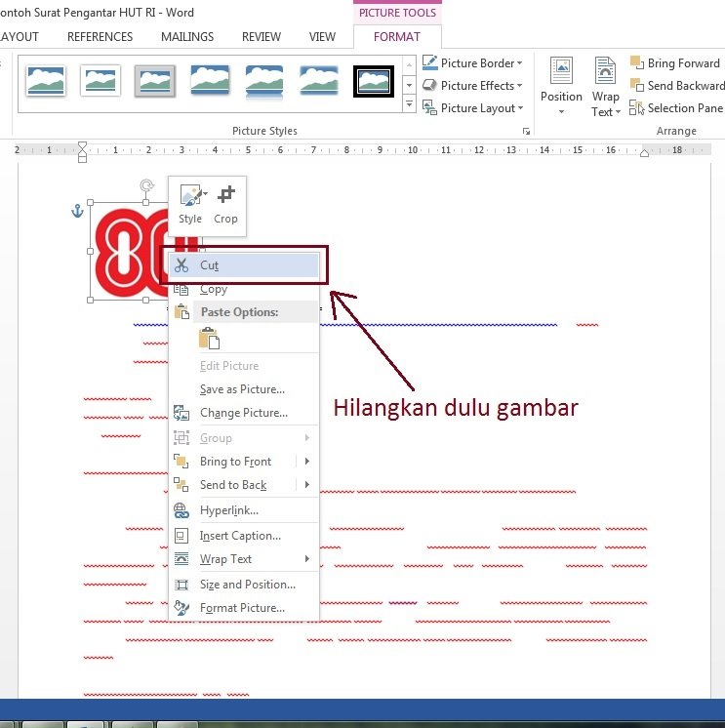Switch to the REFERENCES ribbon tab
Image resolution: width=725 pixels, height=728 pixels.
tap(100, 37)
